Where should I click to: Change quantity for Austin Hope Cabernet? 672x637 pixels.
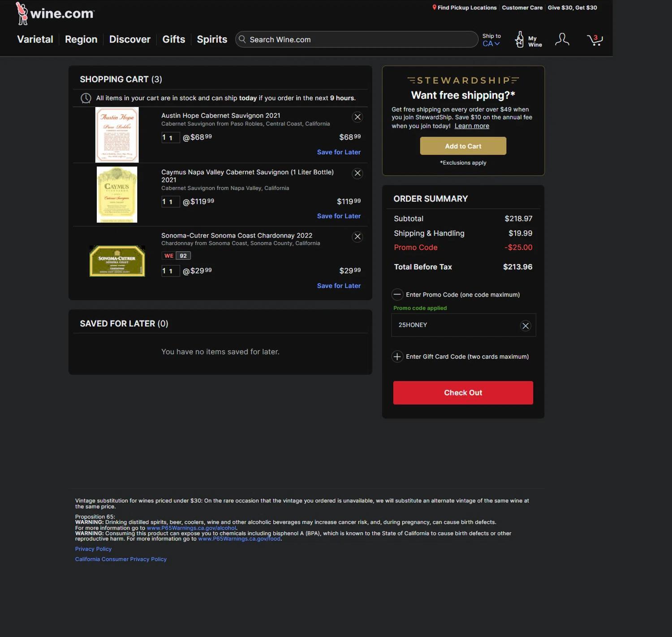tap(170, 138)
